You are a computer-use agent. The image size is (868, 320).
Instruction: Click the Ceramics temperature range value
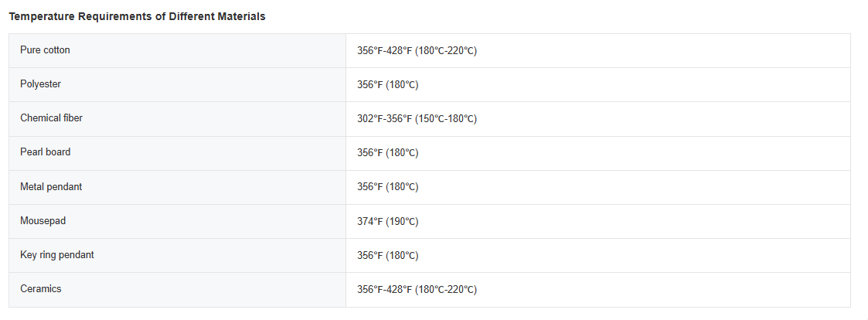(417, 290)
